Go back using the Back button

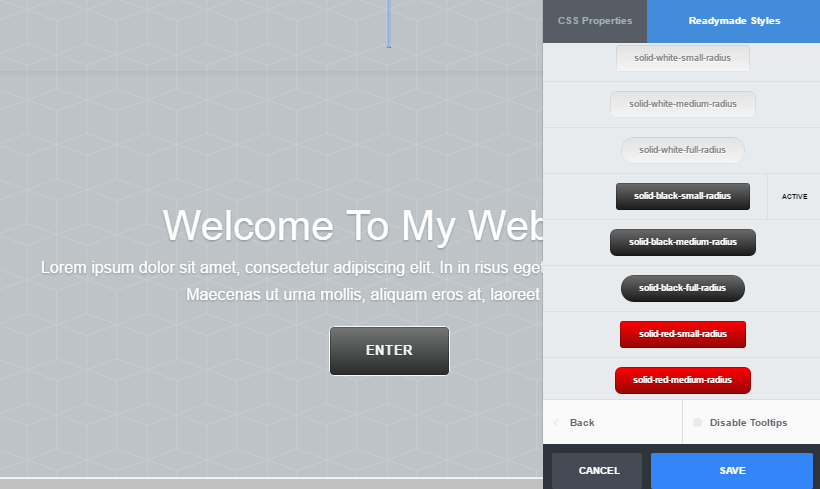[x=612, y=423]
